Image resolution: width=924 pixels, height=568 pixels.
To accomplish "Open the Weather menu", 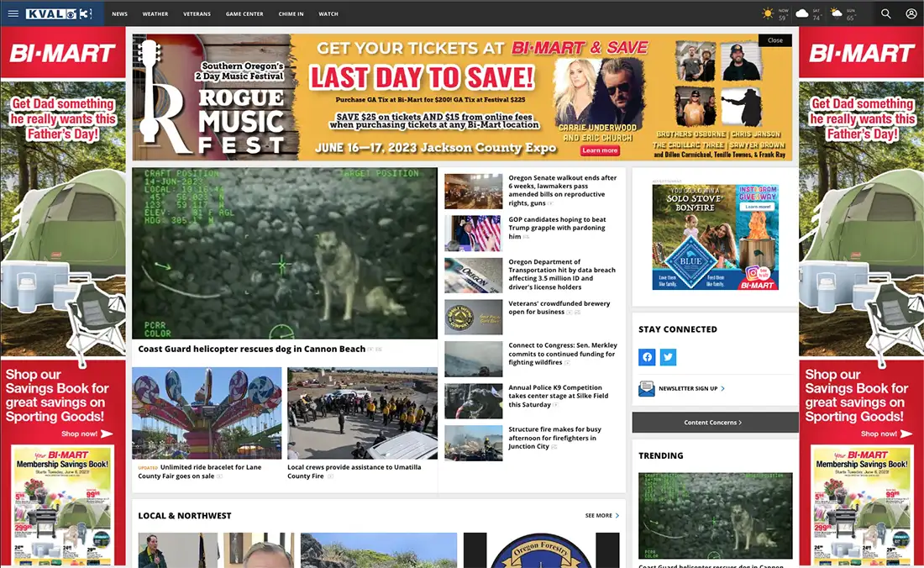I will (155, 13).
